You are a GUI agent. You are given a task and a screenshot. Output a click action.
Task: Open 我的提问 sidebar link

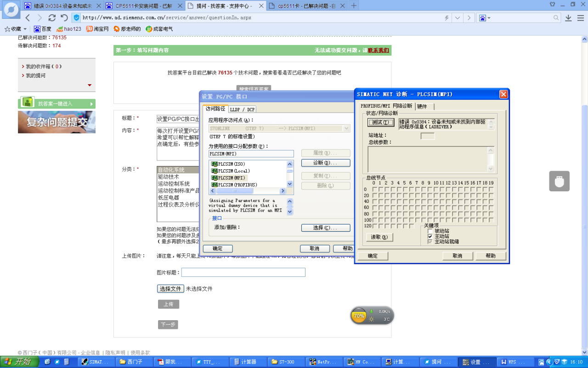tap(35, 75)
